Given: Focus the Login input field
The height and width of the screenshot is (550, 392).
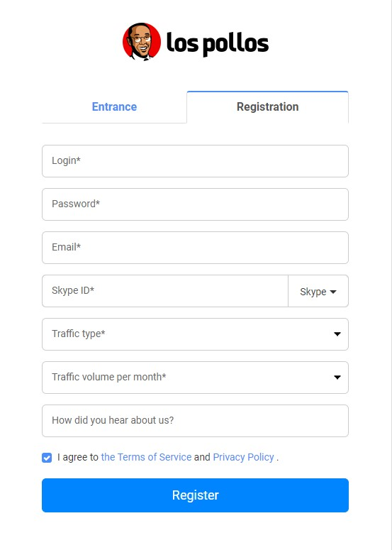Looking at the screenshot, I should click(195, 161).
